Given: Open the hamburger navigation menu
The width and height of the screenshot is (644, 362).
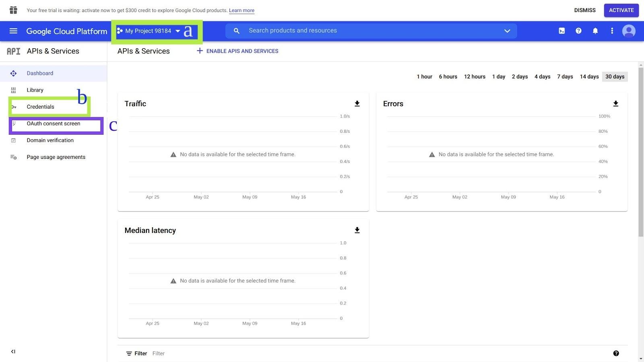Looking at the screenshot, I should pos(13,31).
